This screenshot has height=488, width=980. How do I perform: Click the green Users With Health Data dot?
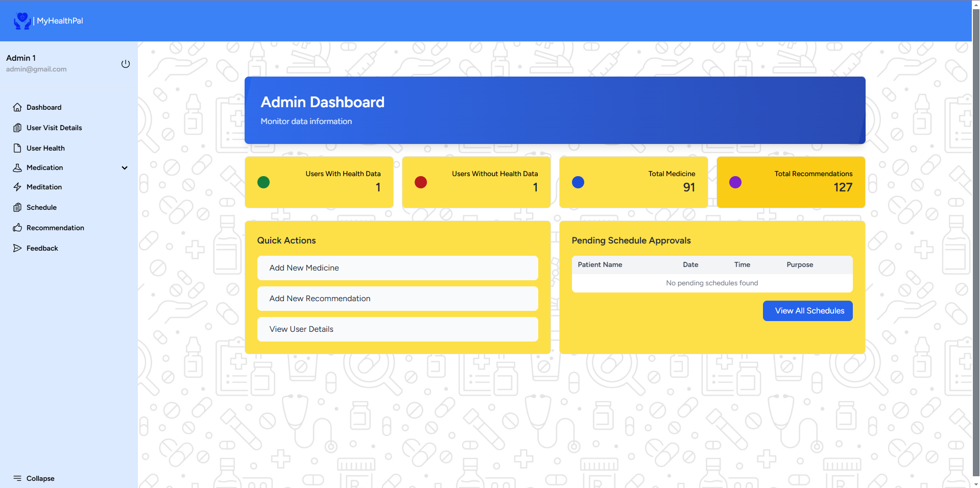click(x=264, y=182)
